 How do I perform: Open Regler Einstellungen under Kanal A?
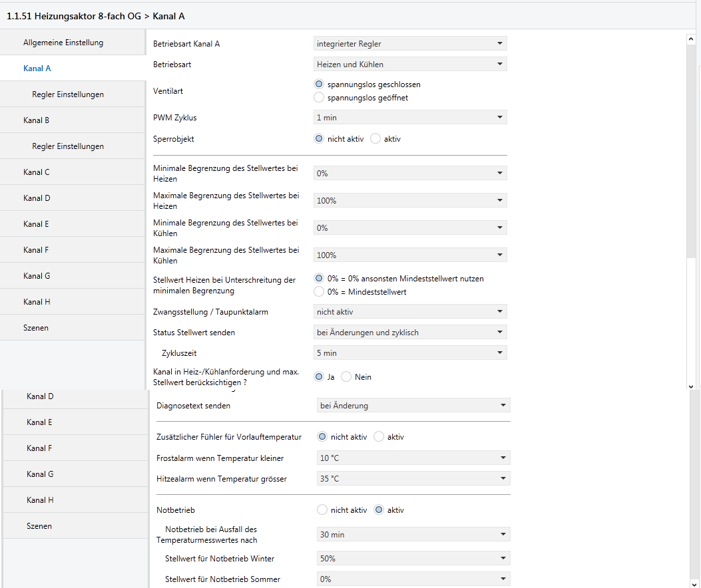[x=68, y=94]
